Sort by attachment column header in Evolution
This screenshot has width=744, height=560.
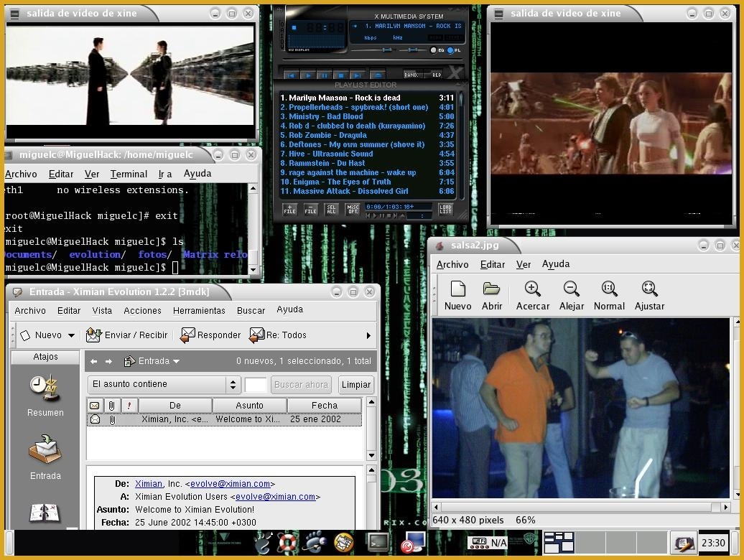(111, 406)
